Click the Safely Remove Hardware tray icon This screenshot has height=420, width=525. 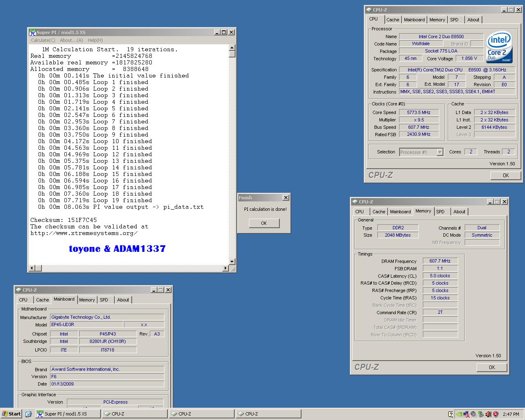pos(481,414)
